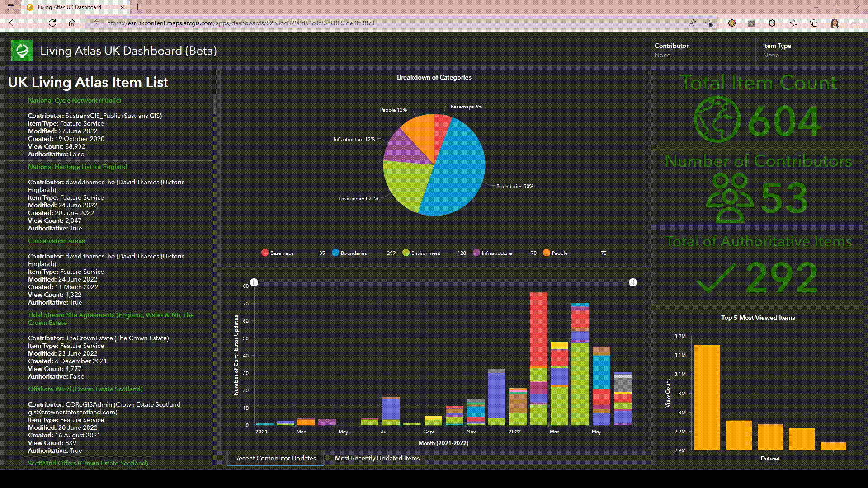This screenshot has height=488, width=868.
Task: Click the browser refresh page button
Action: (x=52, y=23)
